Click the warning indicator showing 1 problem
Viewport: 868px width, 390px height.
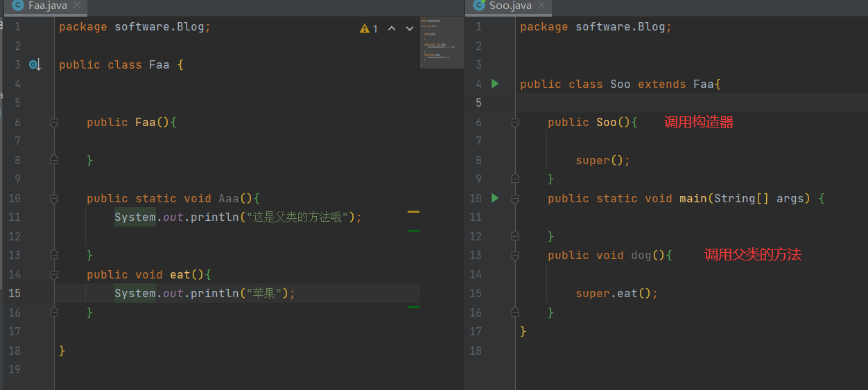[x=369, y=28]
